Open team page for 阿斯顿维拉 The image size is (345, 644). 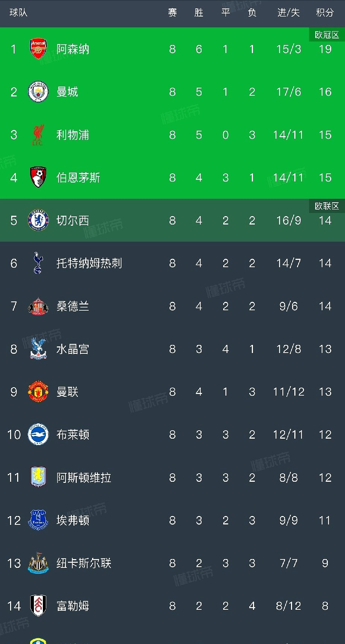pyautogui.click(x=84, y=478)
